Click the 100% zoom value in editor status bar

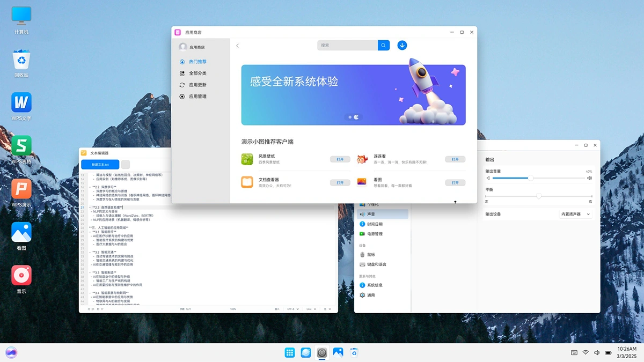coord(233,309)
